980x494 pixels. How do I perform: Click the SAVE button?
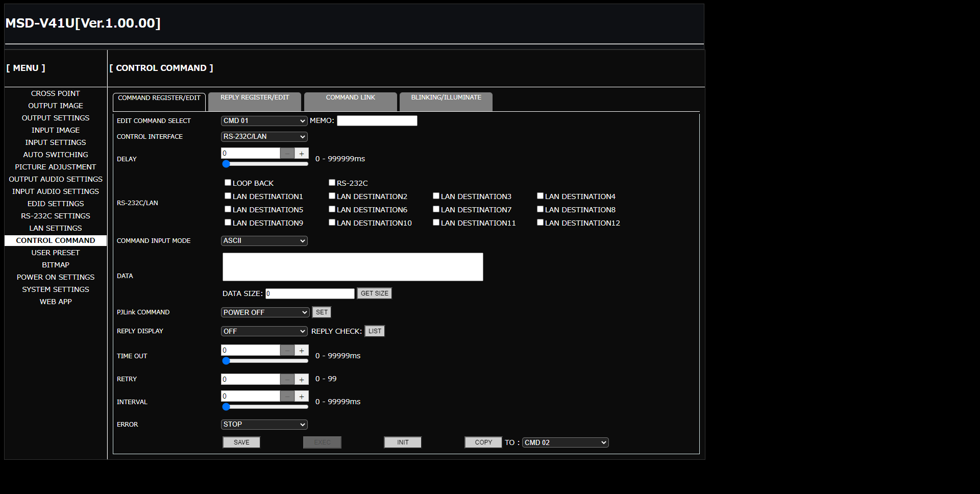[241, 442]
